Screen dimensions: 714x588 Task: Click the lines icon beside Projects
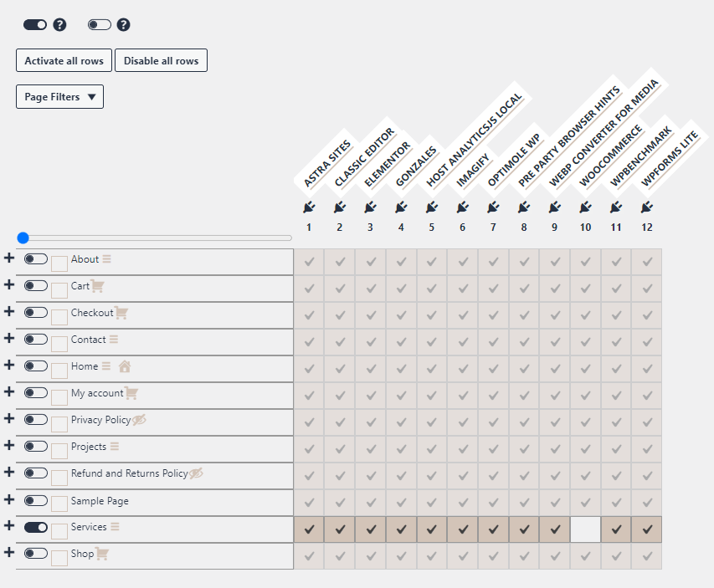115,447
